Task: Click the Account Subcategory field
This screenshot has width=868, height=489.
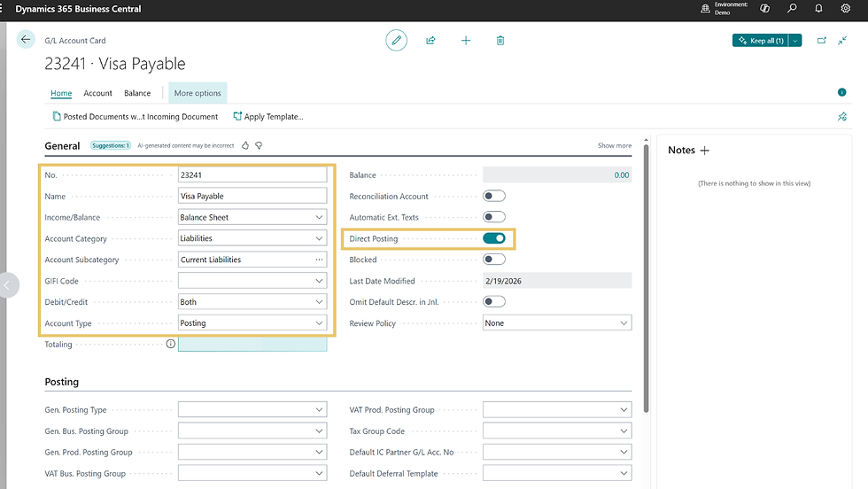Action: click(252, 260)
